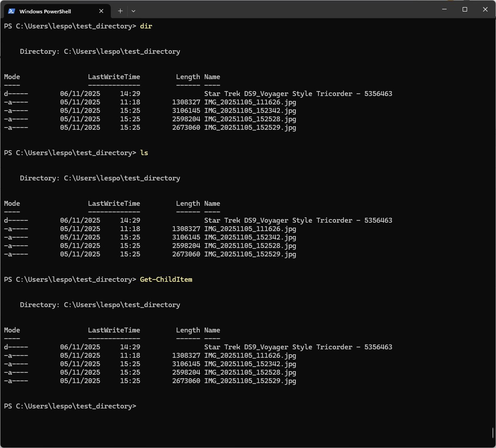Close the "Windows PowerShell" tab
This screenshot has height=448, width=496.
click(x=101, y=11)
